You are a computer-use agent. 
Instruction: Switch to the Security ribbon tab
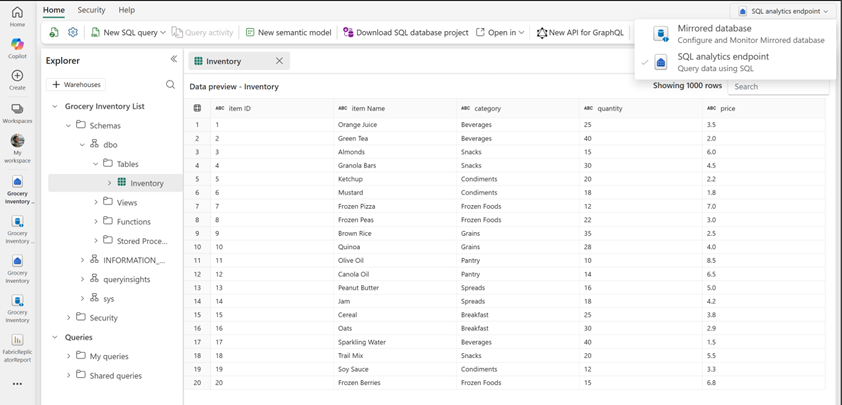(x=91, y=10)
